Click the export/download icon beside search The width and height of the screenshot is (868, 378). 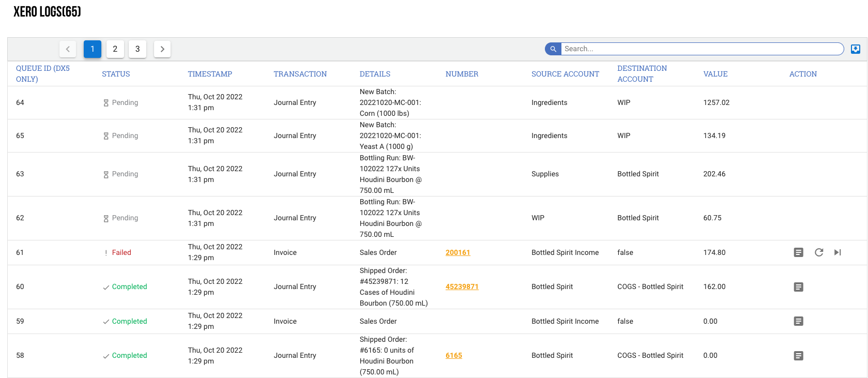point(856,49)
